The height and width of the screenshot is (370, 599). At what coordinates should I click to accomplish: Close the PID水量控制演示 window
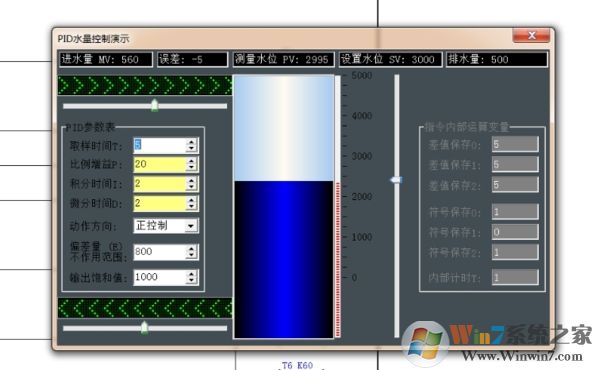(x=531, y=36)
